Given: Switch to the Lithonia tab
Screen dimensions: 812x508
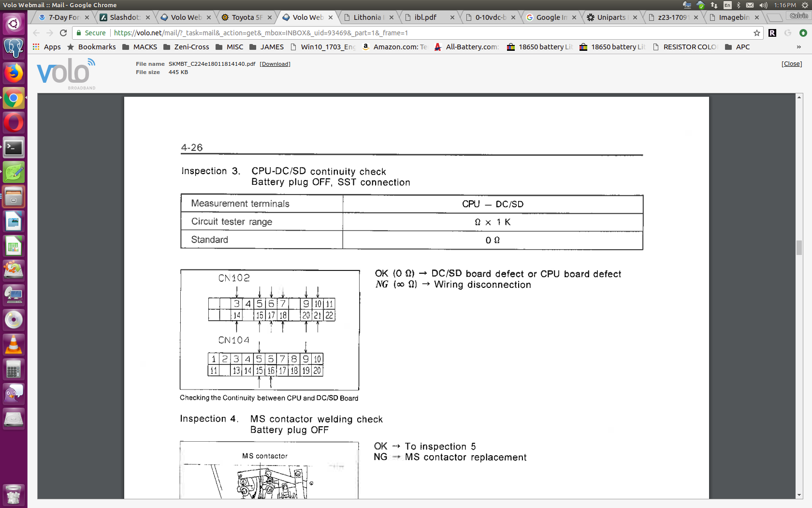Looking at the screenshot, I should pyautogui.click(x=368, y=17).
